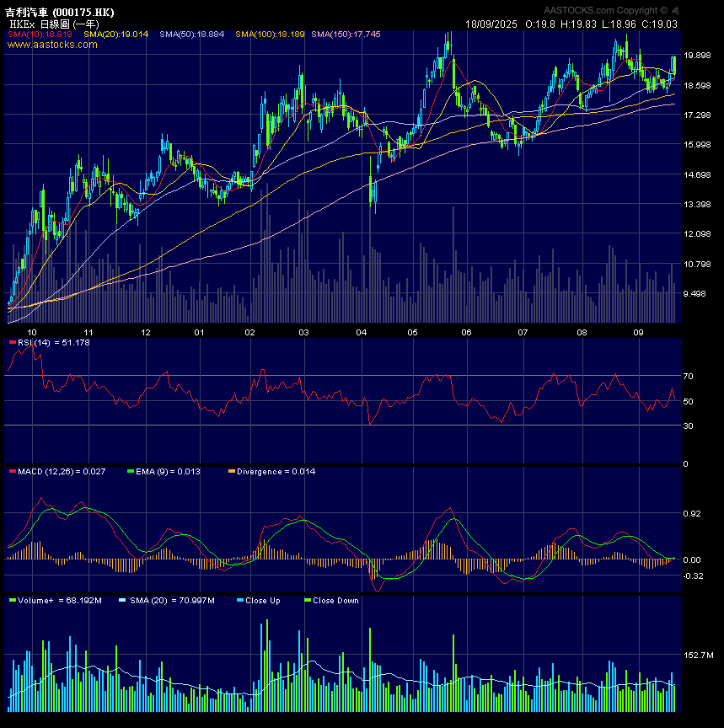The image size is (724, 728).
Task: Click the www.aastocks.com link text
Action: pos(52,45)
